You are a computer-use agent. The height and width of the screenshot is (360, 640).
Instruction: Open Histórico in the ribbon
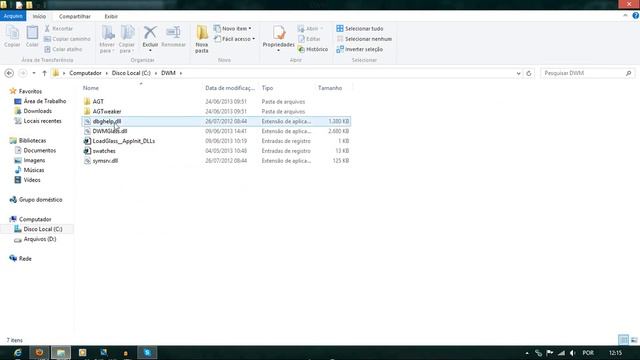(x=313, y=49)
